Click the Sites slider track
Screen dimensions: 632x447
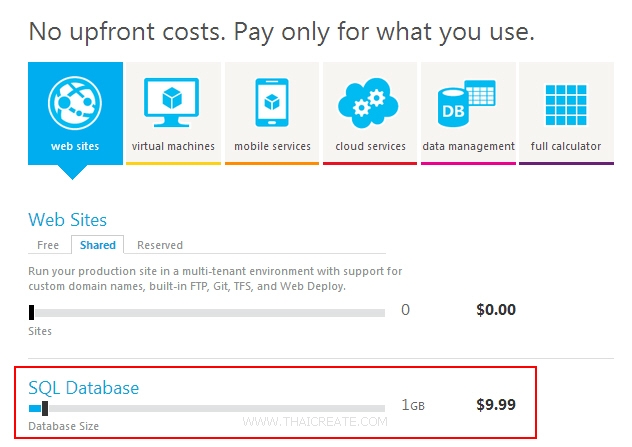[x=210, y=313]
